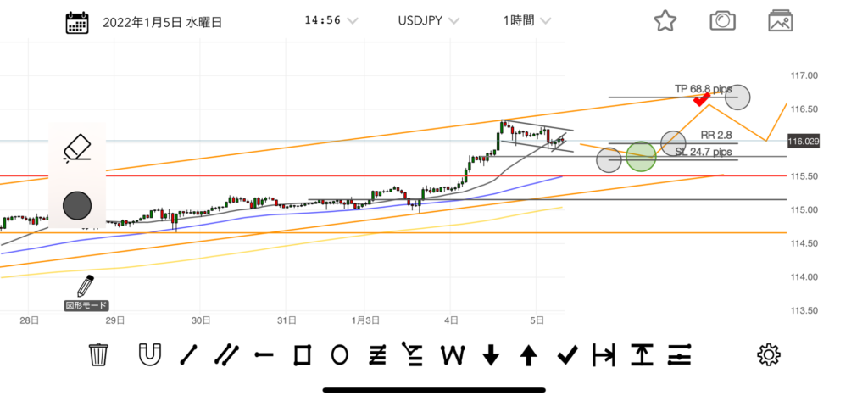Toggle the star favorite icon
The height and width of the screenshot is (401, 868).
pos(665,22)
